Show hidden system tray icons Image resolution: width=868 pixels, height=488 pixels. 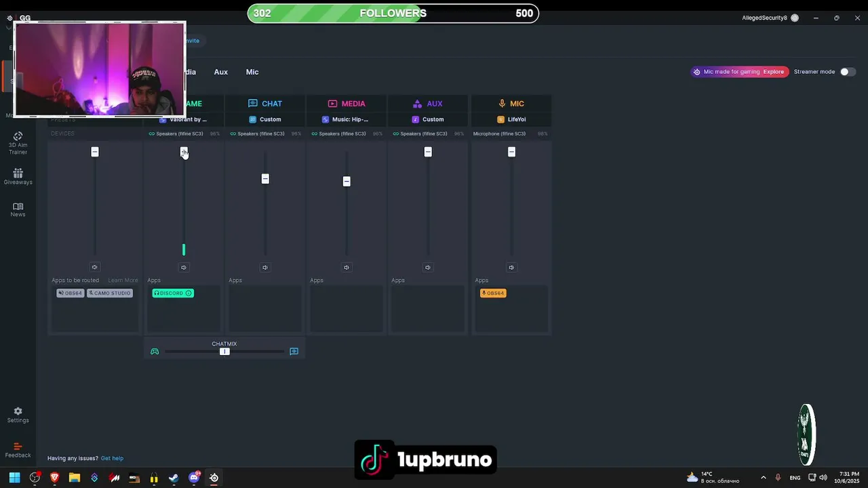pyautogui.click(x=763, y=478)
